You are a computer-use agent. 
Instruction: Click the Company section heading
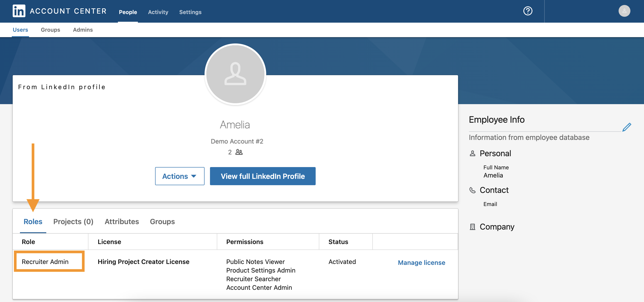[497, 227]
